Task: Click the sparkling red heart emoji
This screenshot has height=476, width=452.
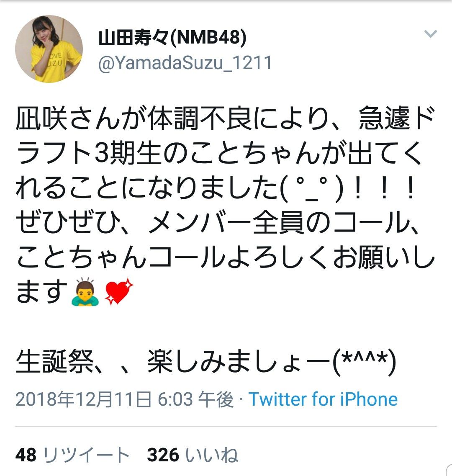Action: [119, 291]
